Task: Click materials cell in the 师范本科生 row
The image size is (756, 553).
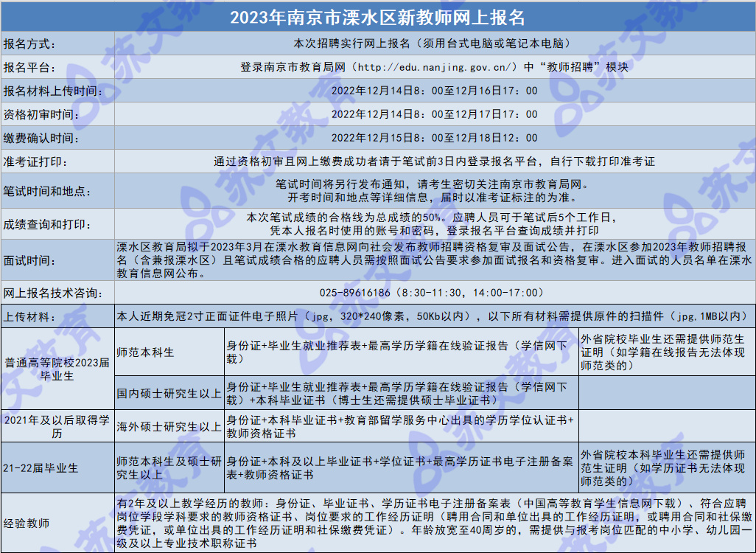Action: pos(402,352)
